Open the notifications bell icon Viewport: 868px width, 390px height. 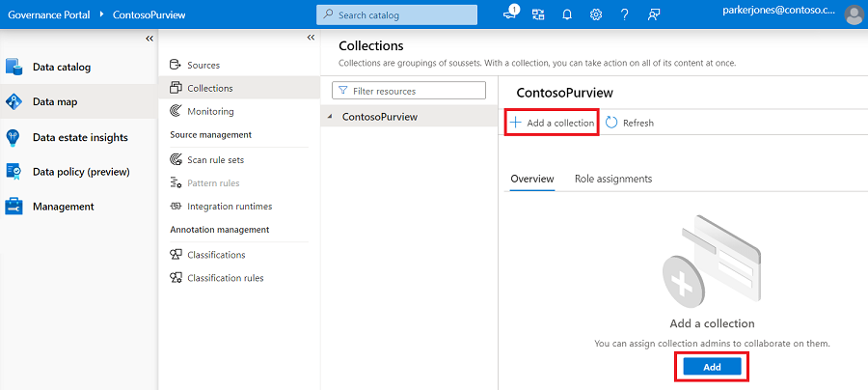point(567,14)
